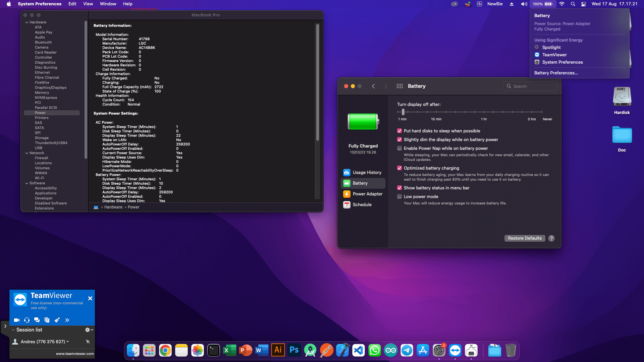This screenshot has height=362, width=644.
Task: Toggle Put hard disks to sleep checkbox
Action: (x=399, y=131)
